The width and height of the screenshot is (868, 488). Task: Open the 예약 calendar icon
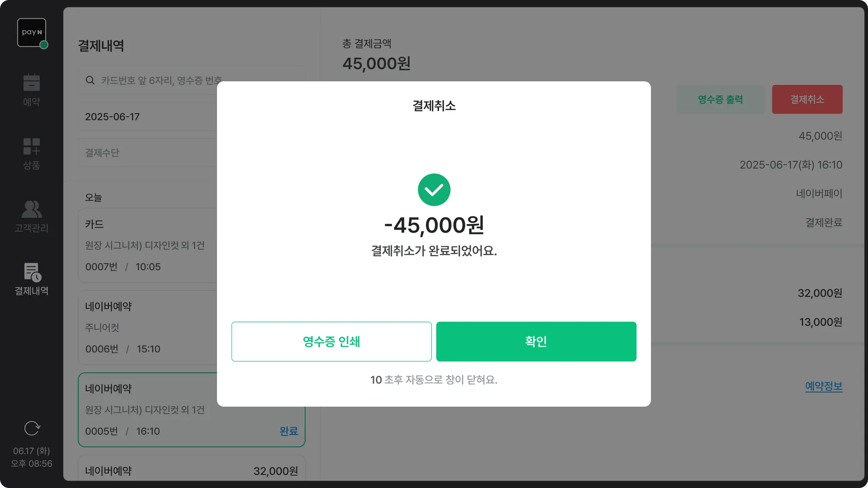[31, 83]
